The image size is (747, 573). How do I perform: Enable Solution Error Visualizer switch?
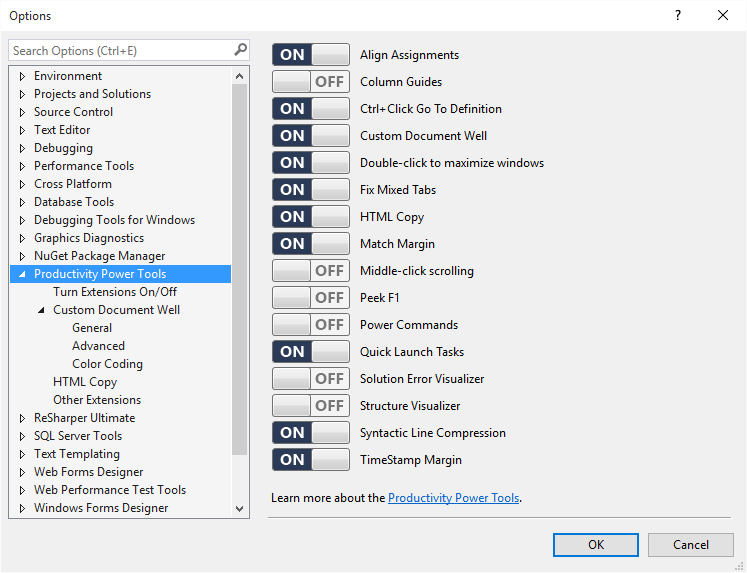[311, 379]
